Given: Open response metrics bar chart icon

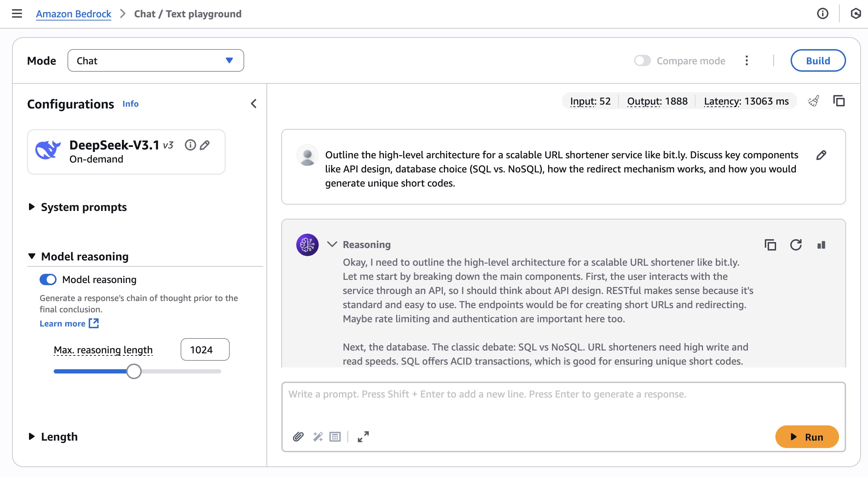Looking at the screenshot, I should click(x=821, y=245).
